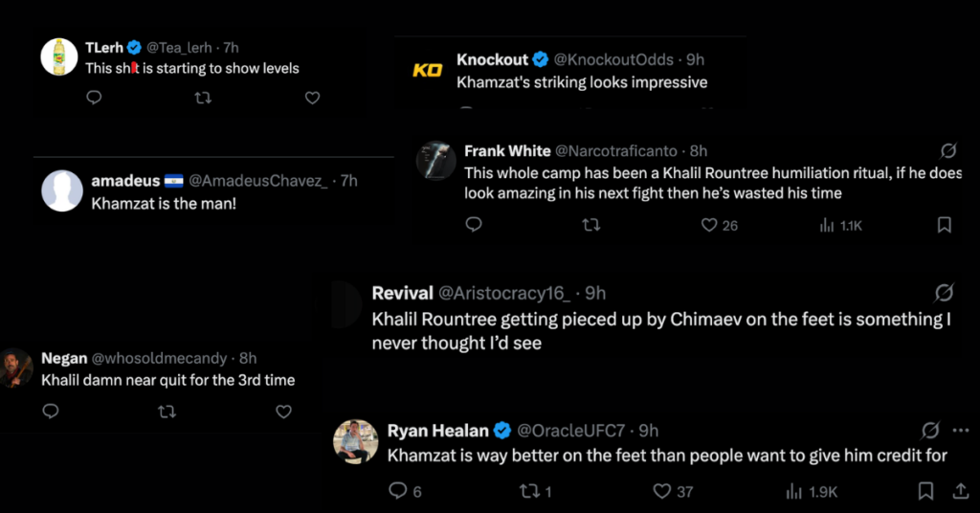Reply to TLerh's tweet

[94, 97]
